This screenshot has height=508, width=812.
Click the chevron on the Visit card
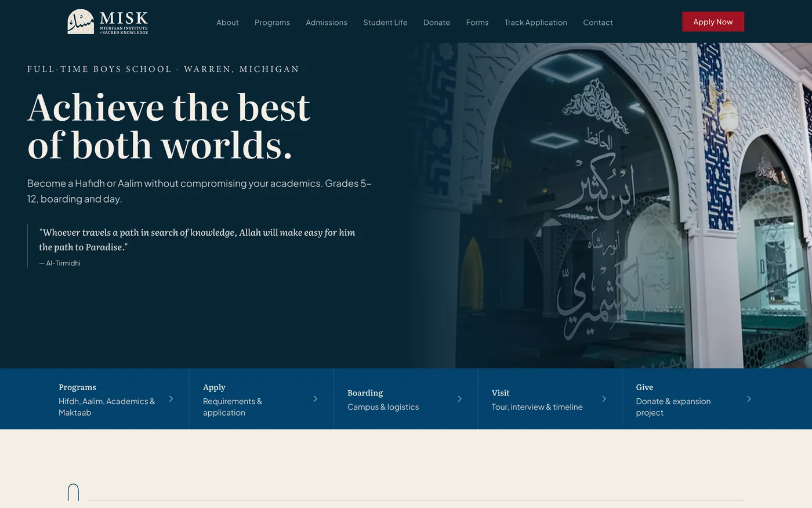604,399
